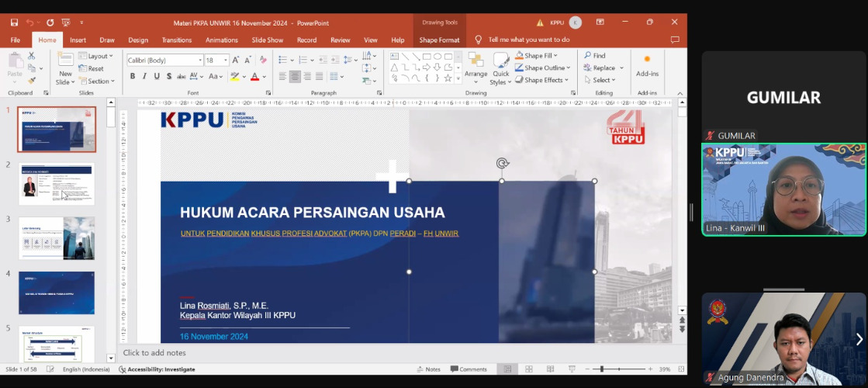The image size is (868, 388).
Task: Fit slide to current window icon
Action: coord(682,369)
